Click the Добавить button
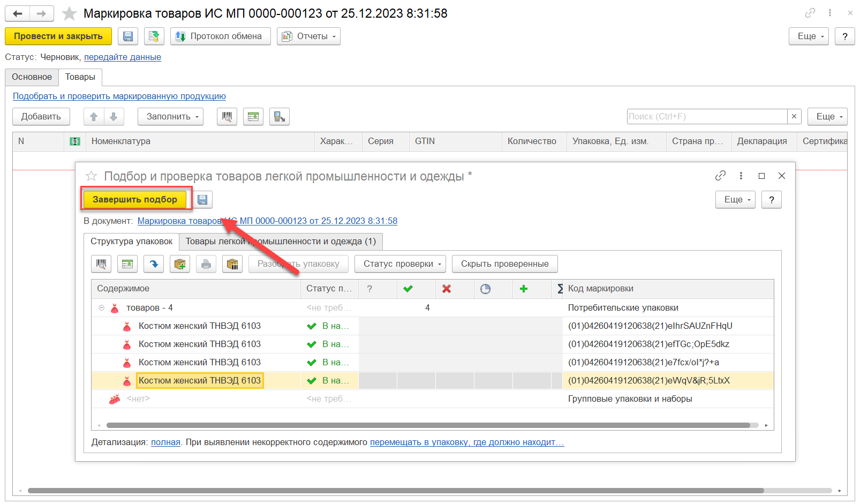The image size is (868, 504). tap(41, 117)
